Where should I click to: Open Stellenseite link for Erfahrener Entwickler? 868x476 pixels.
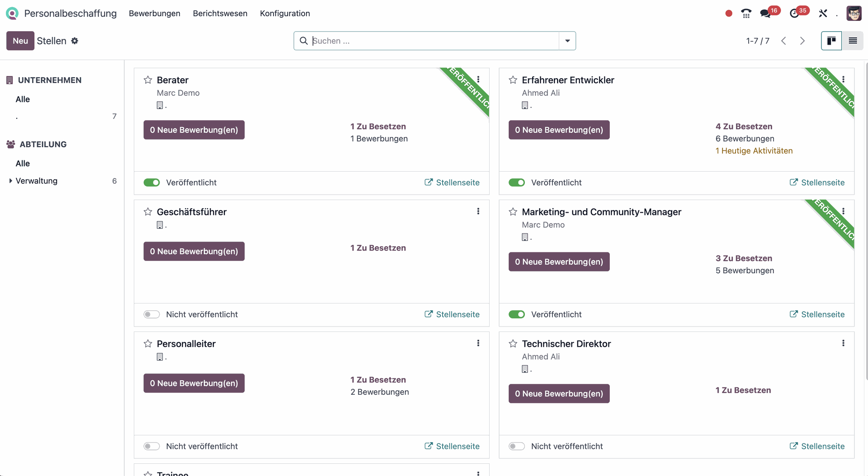pos(817,182)
